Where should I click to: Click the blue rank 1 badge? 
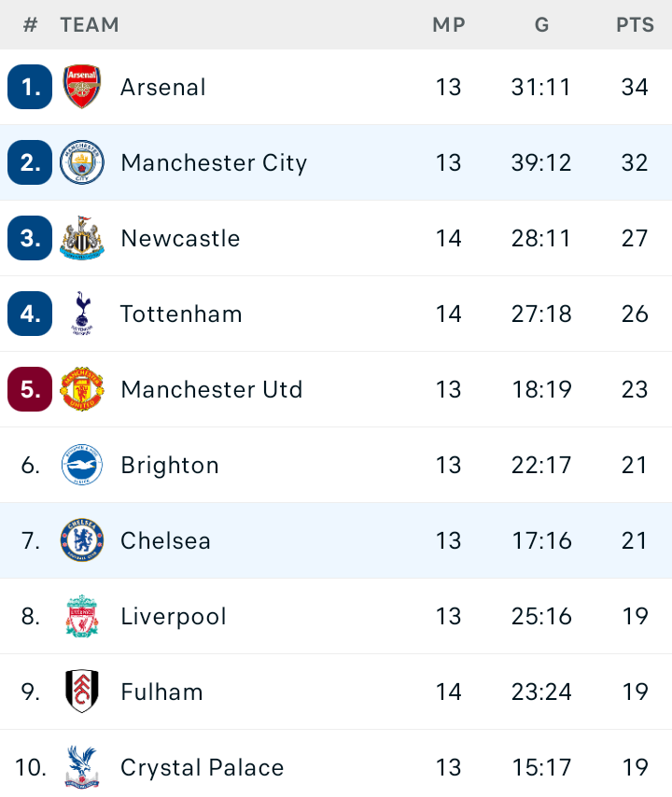pos(30,87)
